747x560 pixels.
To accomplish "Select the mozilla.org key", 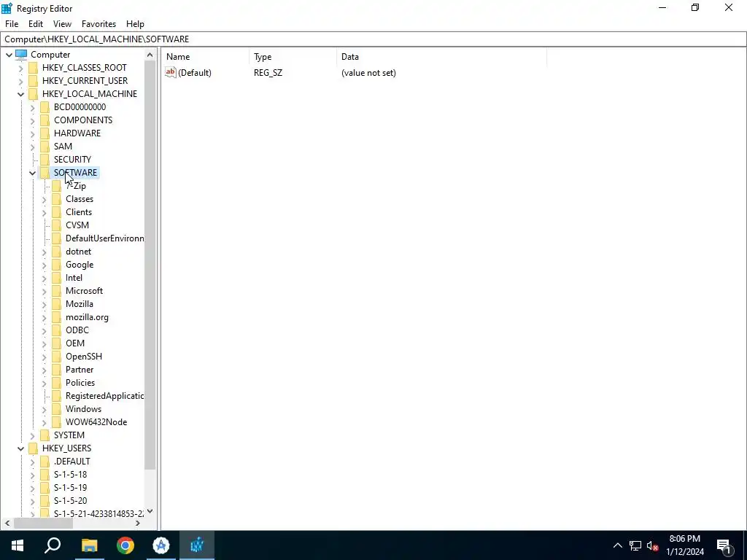I will pyautogui.click(x=87, y=317).
